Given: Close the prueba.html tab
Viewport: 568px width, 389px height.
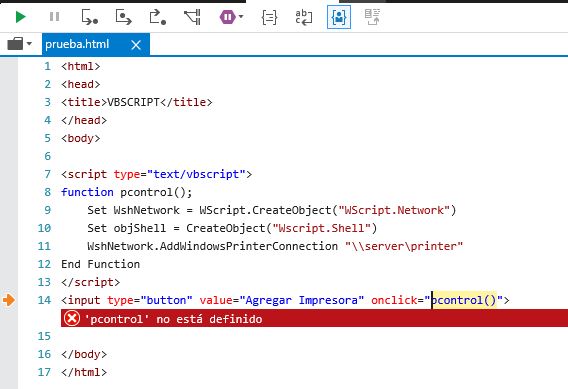Looking at the screenshot, I should (136, 45).
